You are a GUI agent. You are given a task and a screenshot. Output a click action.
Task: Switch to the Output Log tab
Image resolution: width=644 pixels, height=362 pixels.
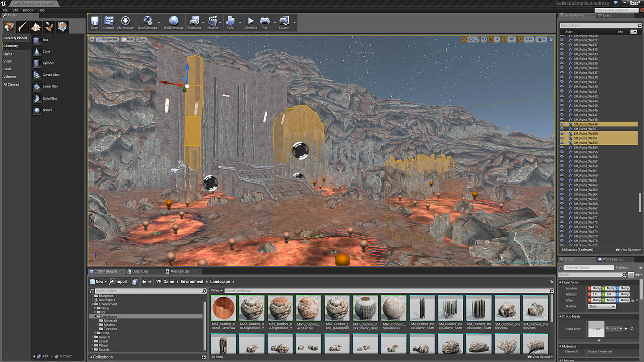click(x=140, y=271)
